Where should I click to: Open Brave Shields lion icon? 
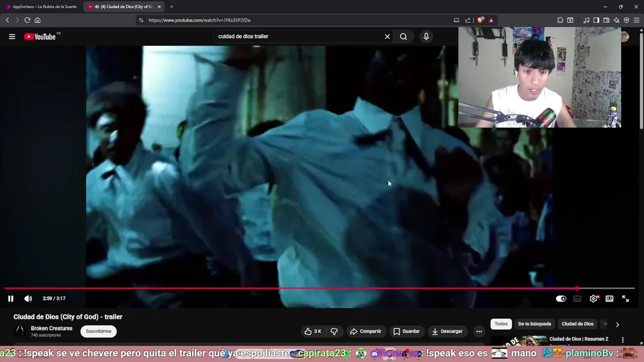point(480,20)
